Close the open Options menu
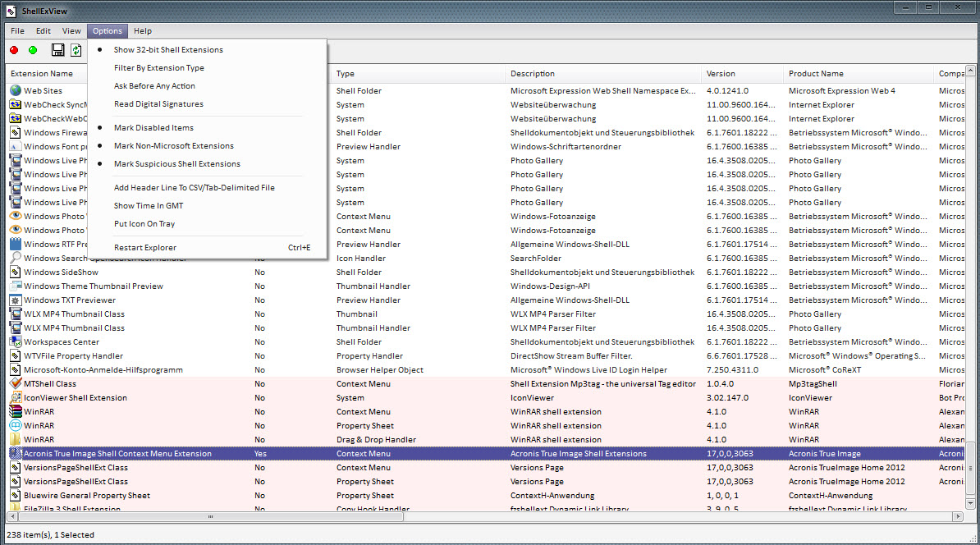980x545 pixels. [x=108, y=30]
